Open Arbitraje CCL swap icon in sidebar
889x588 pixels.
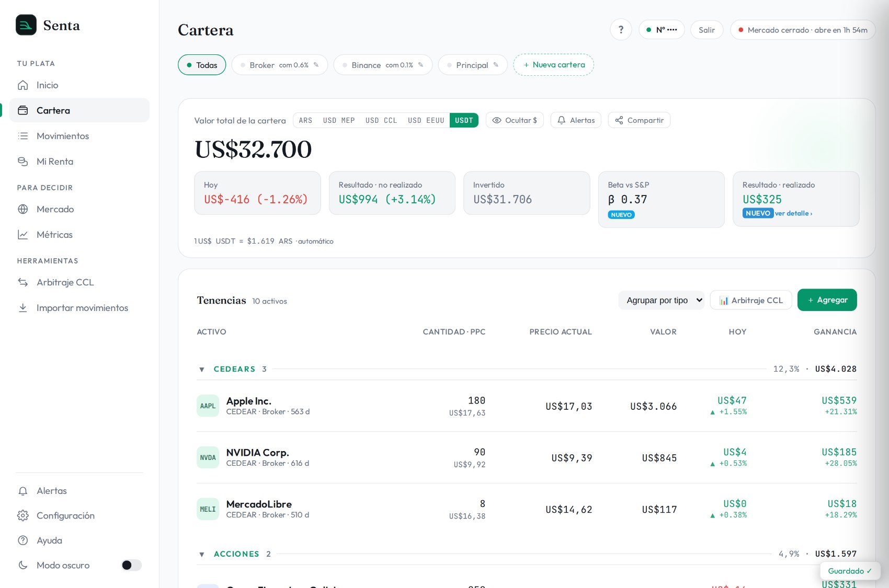[23, 282]
